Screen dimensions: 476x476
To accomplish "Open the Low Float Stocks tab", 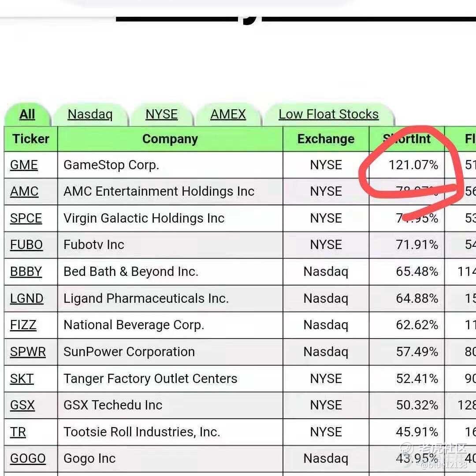I will point(328,115).
